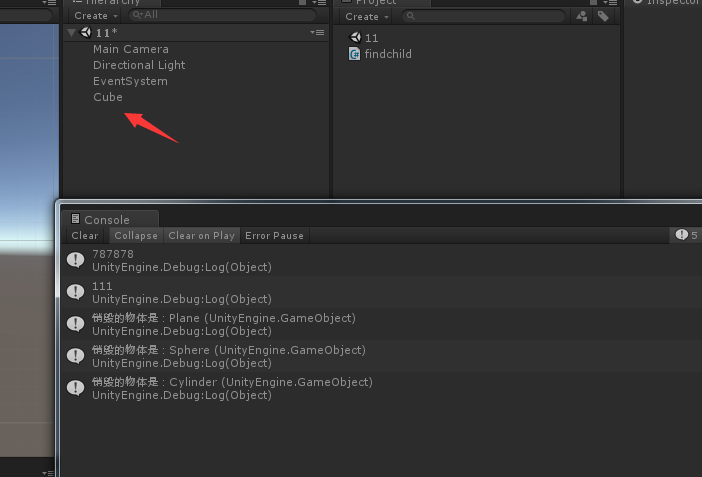Select EventSystem in Hierarchy
This screenshot has width=702, height=477.
pos(130,81)
